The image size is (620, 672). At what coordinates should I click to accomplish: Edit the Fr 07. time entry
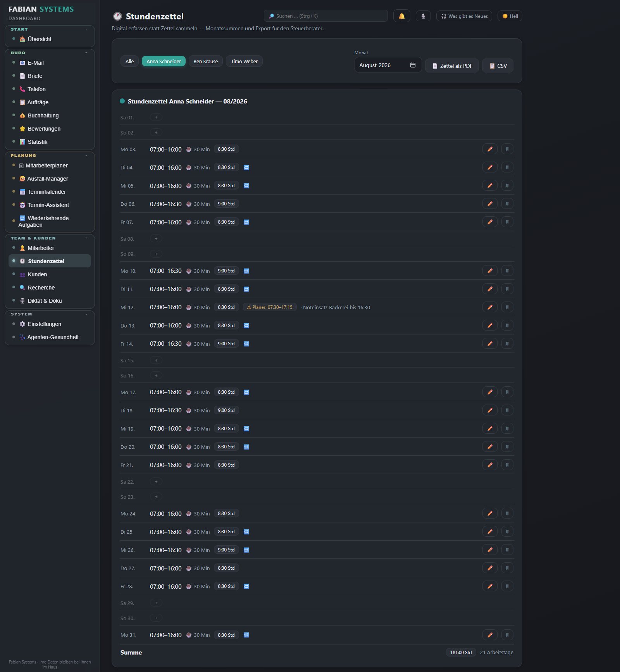490,222
